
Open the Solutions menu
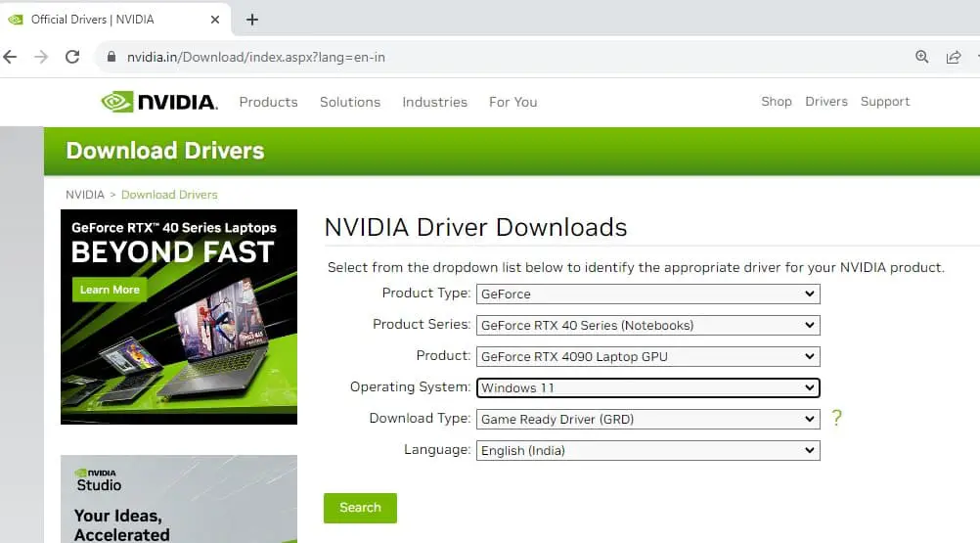pyautogui.click(x=349, y=102)
